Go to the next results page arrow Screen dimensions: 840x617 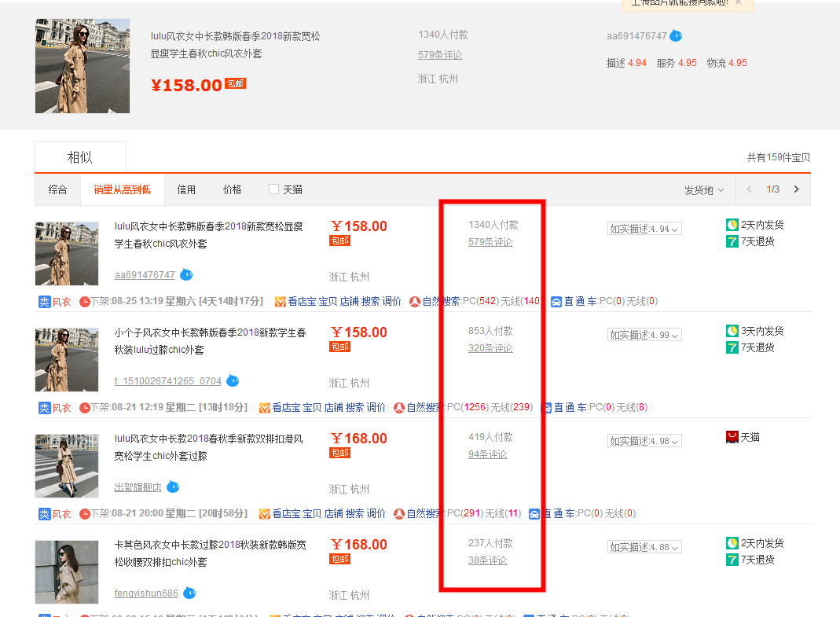point(796,189)
